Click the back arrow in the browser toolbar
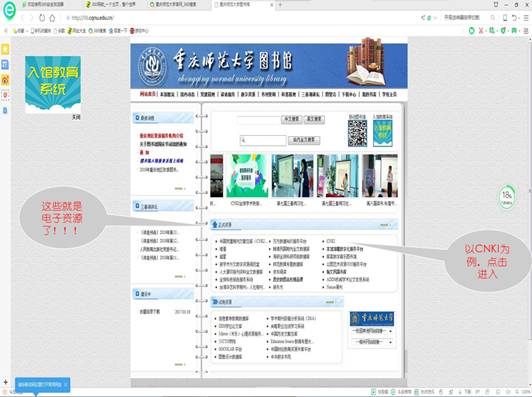 tap(23, 18)
